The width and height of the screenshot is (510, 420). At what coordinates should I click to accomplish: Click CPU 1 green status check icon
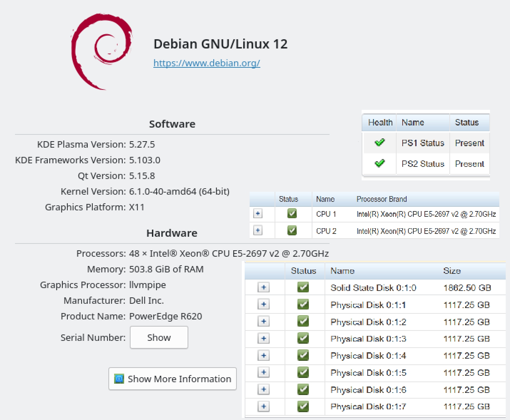click(x=292, y=214)
